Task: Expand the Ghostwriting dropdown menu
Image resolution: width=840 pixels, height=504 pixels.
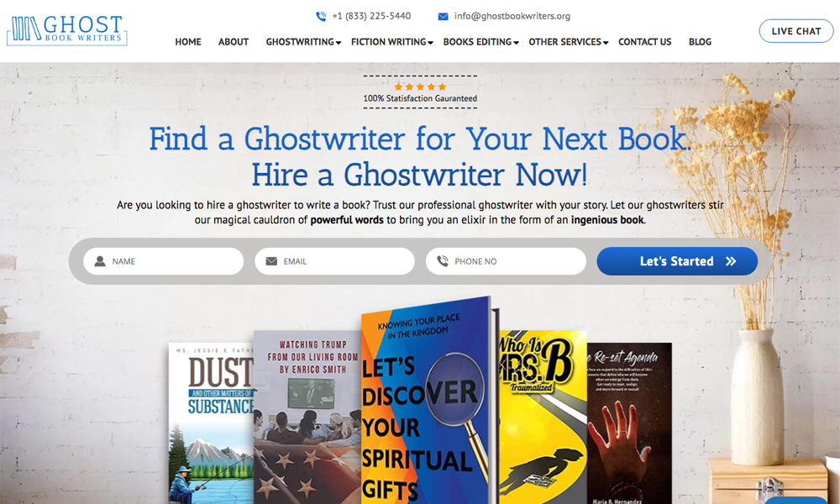Action: tap(303, 42)
